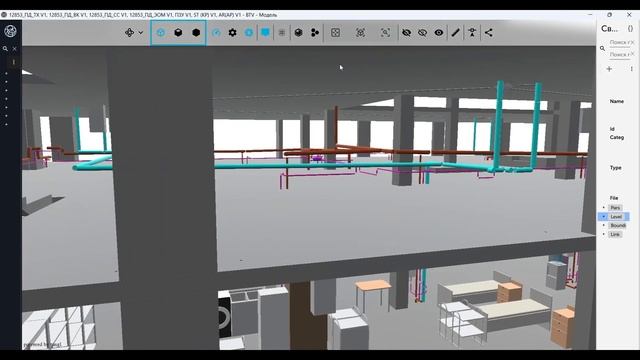Screen dimensions: 640x360
Task: Select the Pars row in properties
Action: coord(616,208)
